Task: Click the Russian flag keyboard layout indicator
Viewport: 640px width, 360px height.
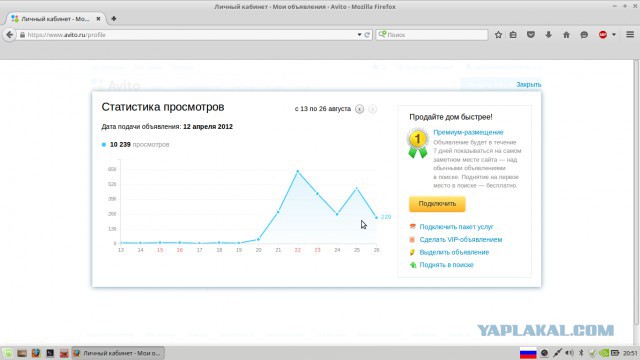Action: pyautogui.click(x=528, y=353)
